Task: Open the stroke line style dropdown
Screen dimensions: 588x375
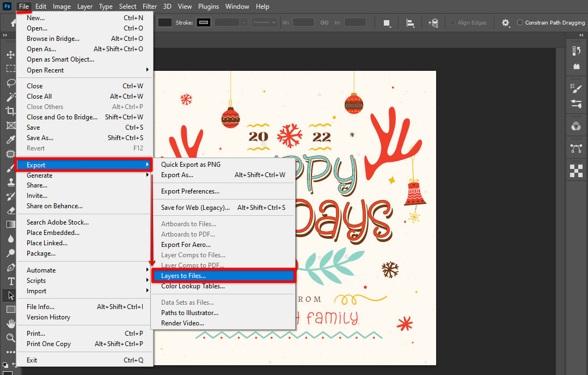Action: click(x=265, y=23)
